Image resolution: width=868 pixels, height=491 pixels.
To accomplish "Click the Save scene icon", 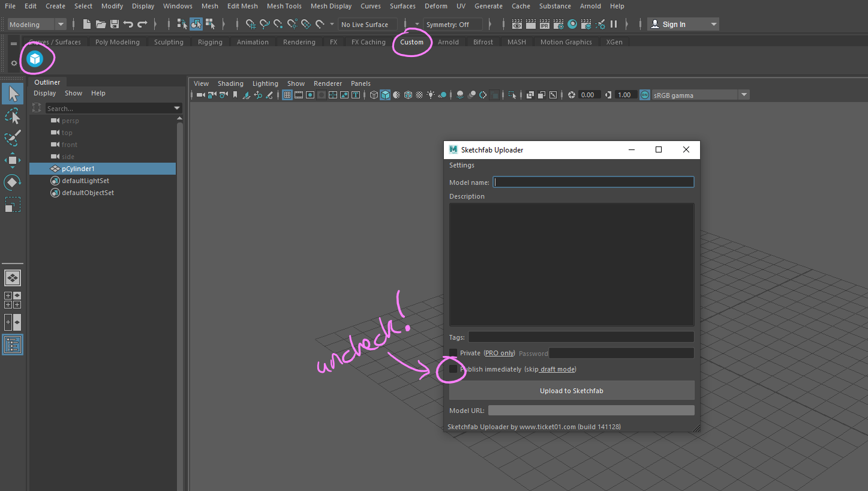I will coord(114,25).
